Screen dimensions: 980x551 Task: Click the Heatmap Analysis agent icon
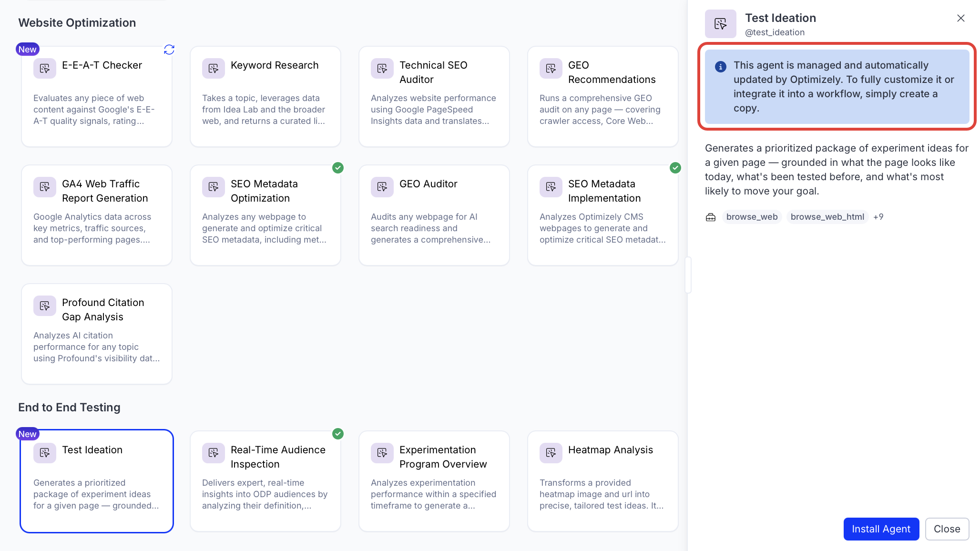pyautogui.click(x=551, y=453)
